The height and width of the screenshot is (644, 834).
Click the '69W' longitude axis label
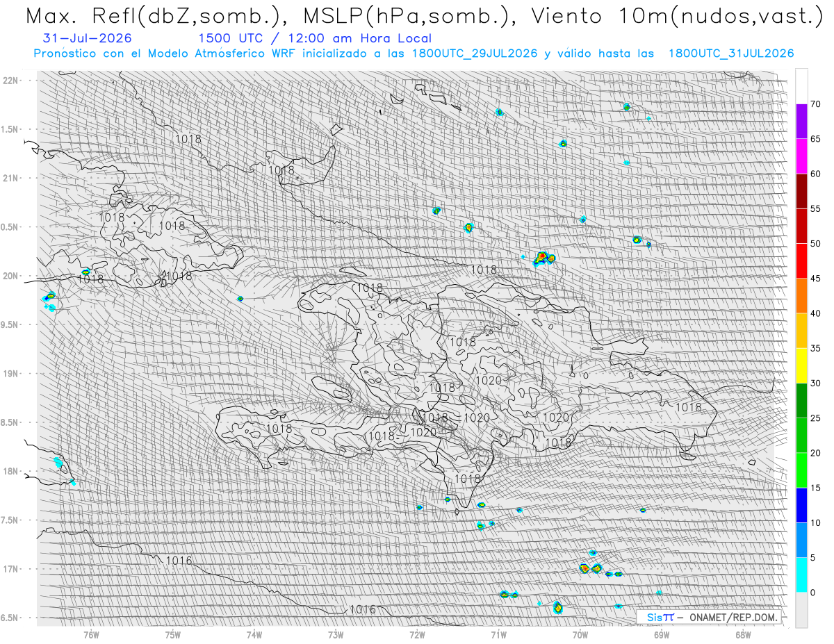pos(662,634)
